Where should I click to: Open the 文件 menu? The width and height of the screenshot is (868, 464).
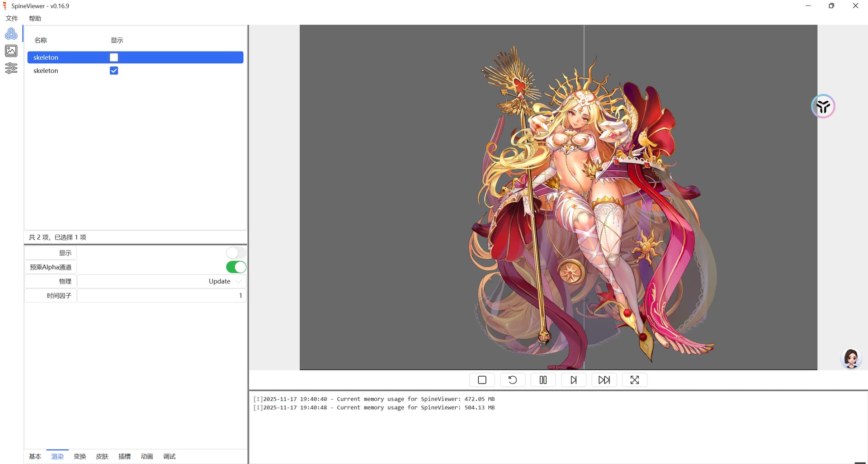point(12,19)
